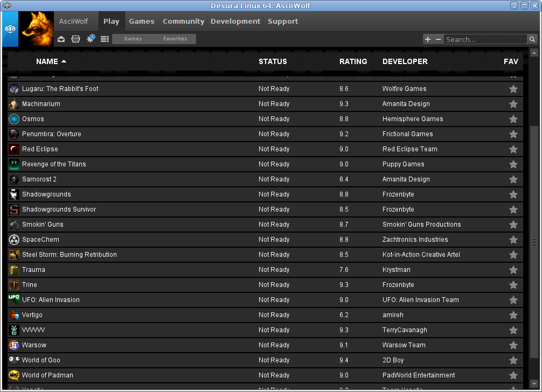Click the SpaceChem game icon
The height and width of the screenshot is (392, 542).
(x=14, y=240)
